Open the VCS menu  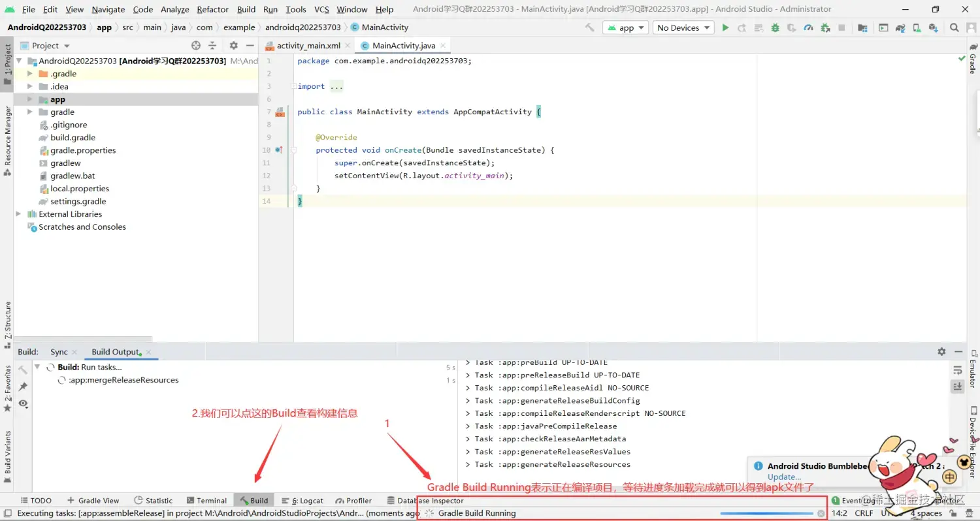coord(321,9)
